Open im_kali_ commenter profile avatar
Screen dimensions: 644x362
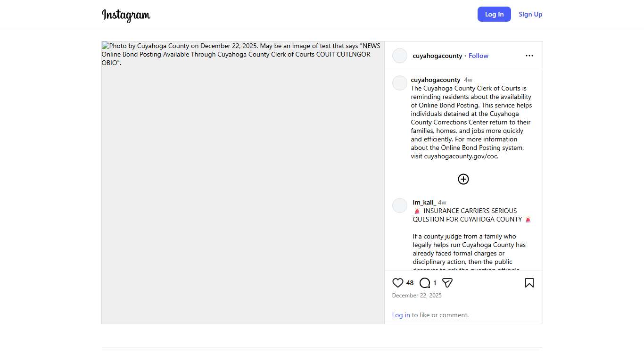[400, 206]
